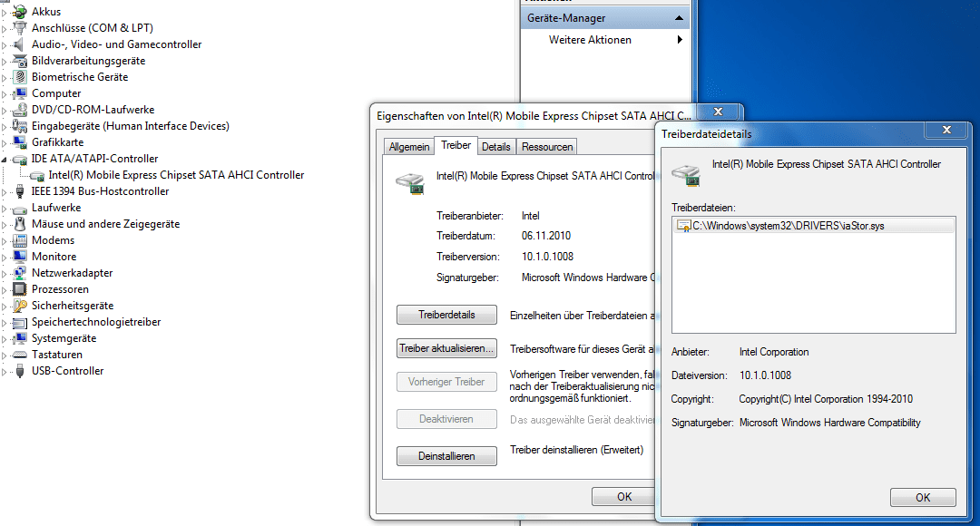Click the Treiberdetails button
This screenshot has width=980, height=526.
click(446, 315)
